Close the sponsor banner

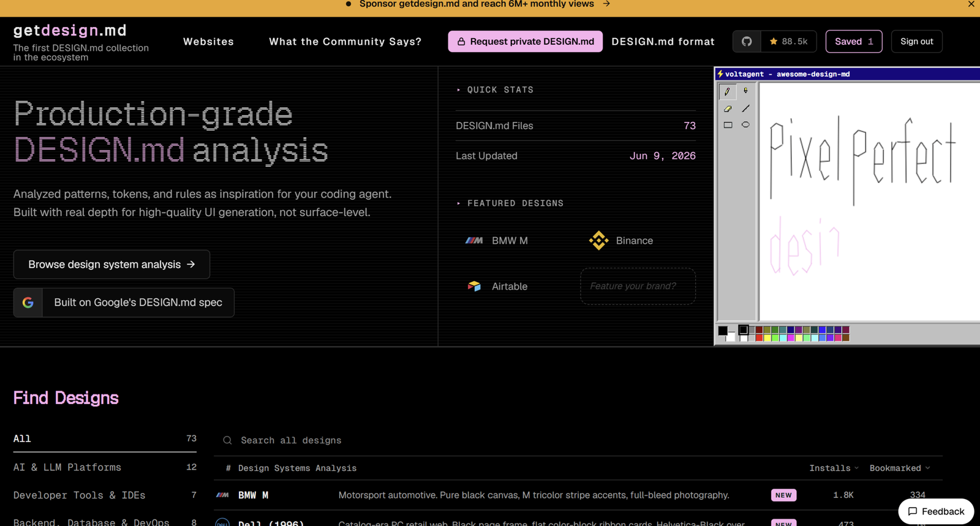[x=971, y=4]
